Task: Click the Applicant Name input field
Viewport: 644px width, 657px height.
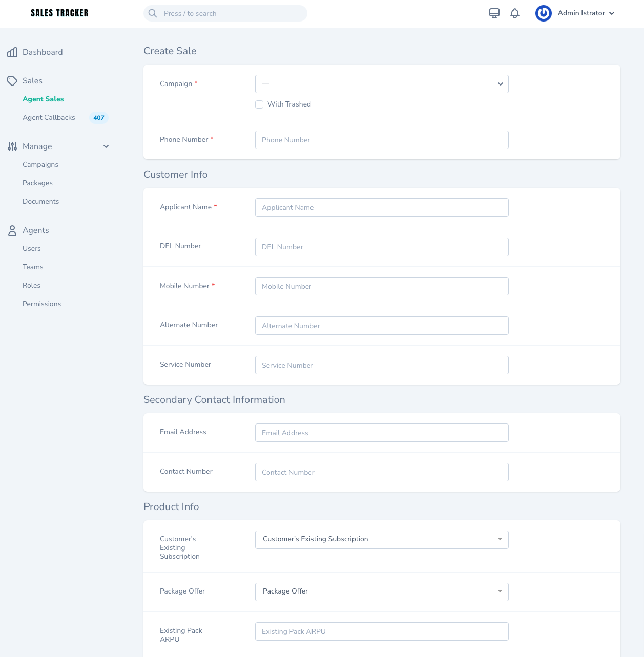Action: [382, 207]
